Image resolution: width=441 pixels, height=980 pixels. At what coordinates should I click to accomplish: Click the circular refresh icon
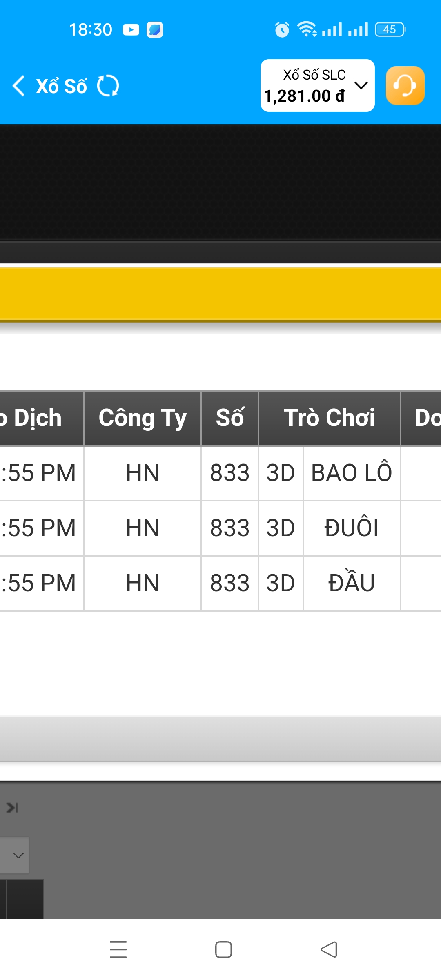pos(108,86)
